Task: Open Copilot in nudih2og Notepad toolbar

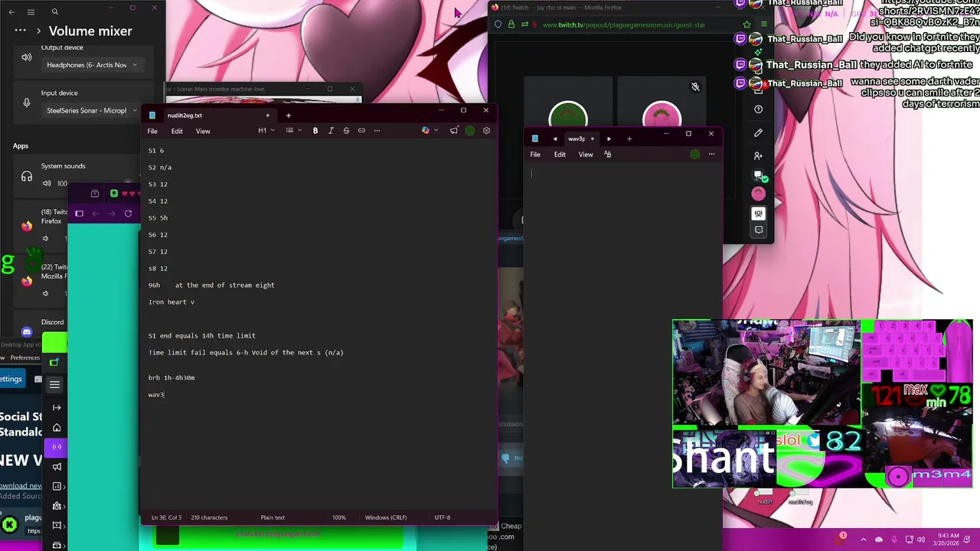Action: tap(426, 131)
